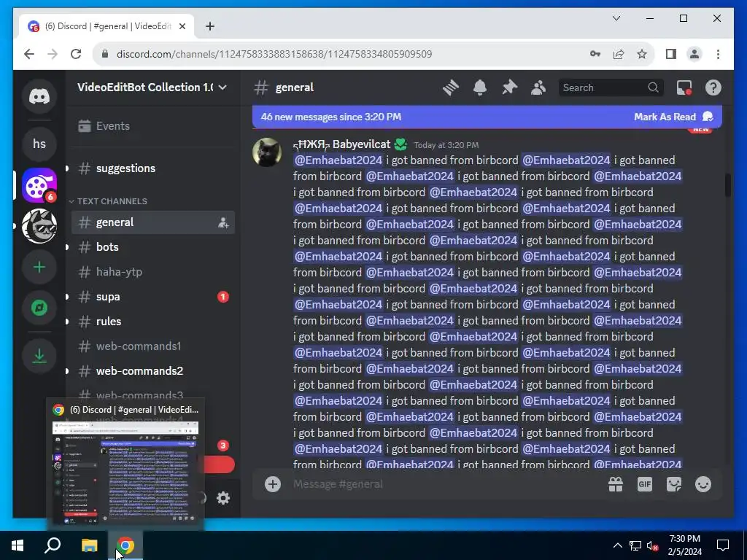Close the Discord browser tab
This screenshot has width=747, height=560.
pos(182,26)
